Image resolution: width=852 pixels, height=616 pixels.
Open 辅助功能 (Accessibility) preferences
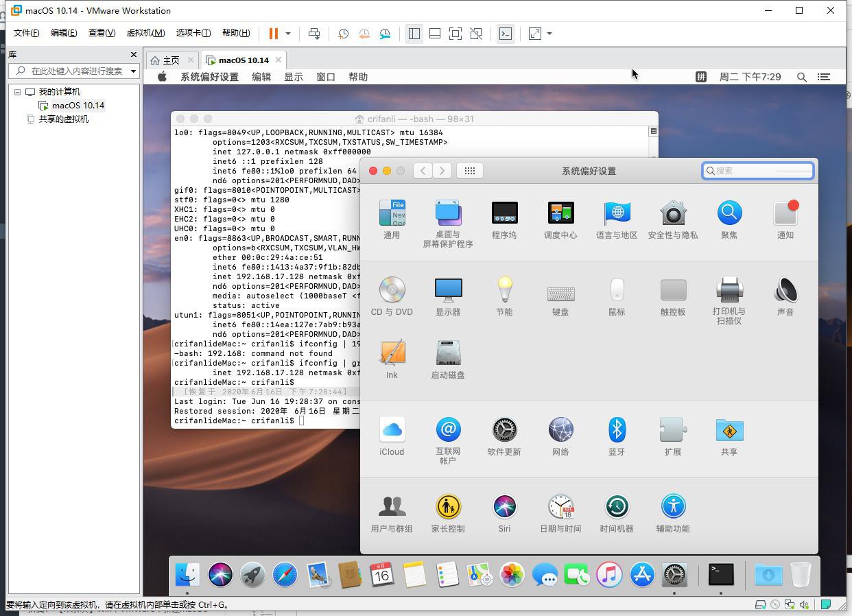[673, 513]
